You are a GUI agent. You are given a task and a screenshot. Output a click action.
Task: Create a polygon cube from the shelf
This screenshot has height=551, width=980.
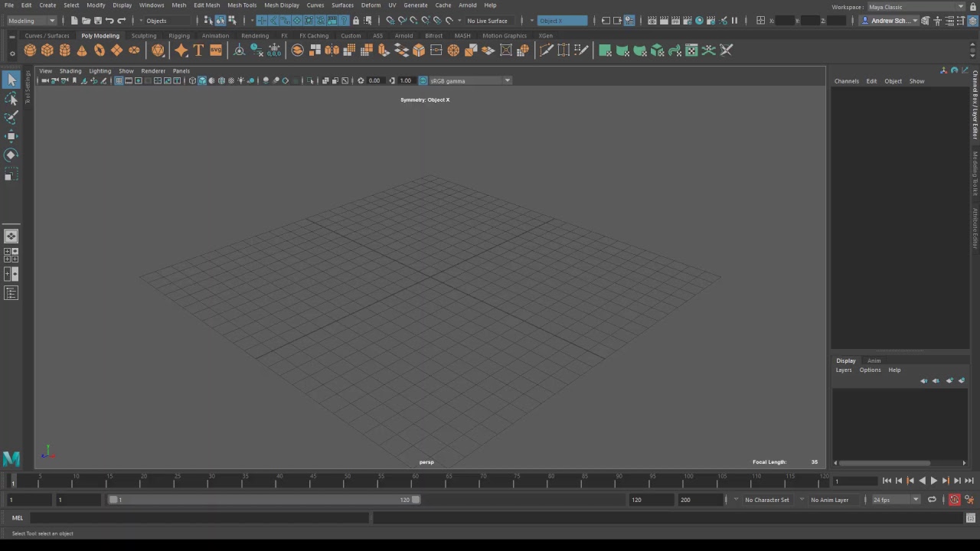tap(47, 51)
